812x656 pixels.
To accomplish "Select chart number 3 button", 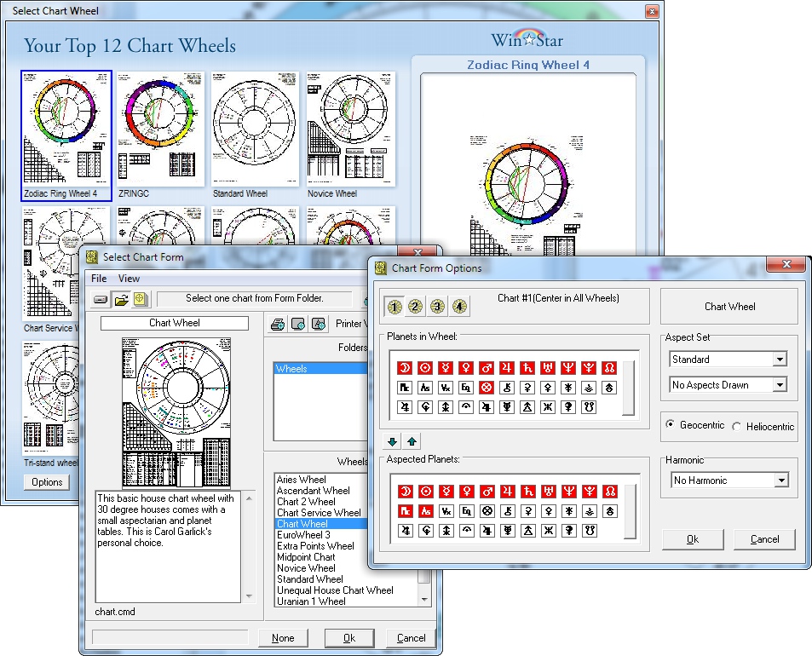I will pos(437,307).
